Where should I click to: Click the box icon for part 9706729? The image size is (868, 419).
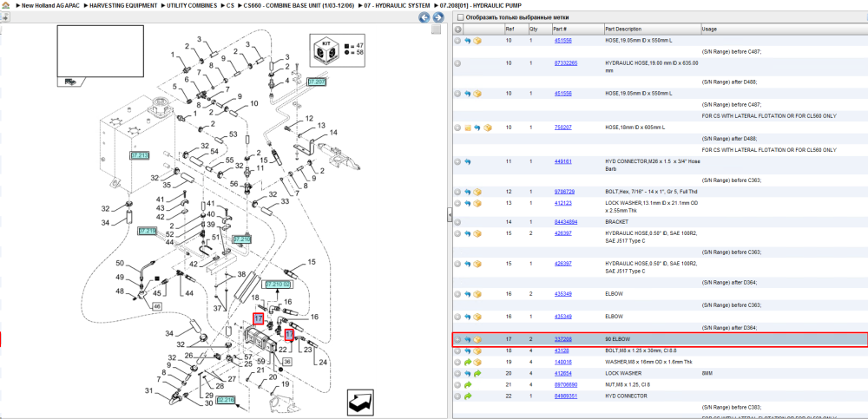[477, 192]
